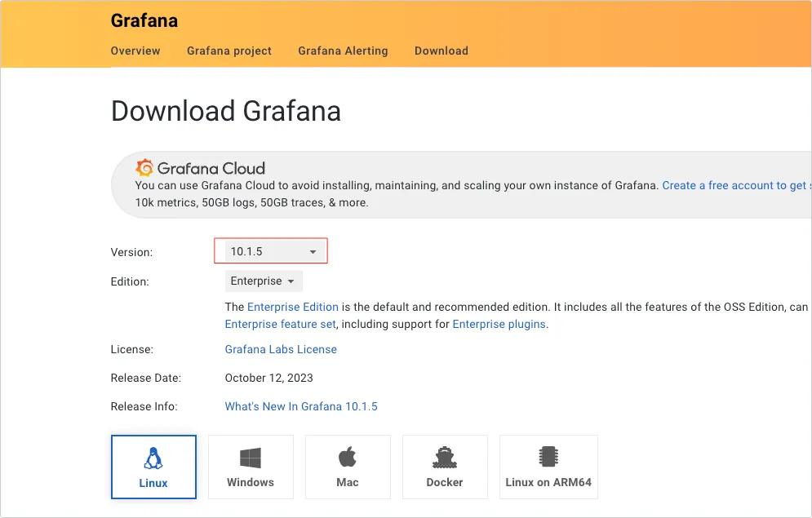812x518 pixels.
Task: Open the Grafana Labs License link
Action: tap(281, 349)
